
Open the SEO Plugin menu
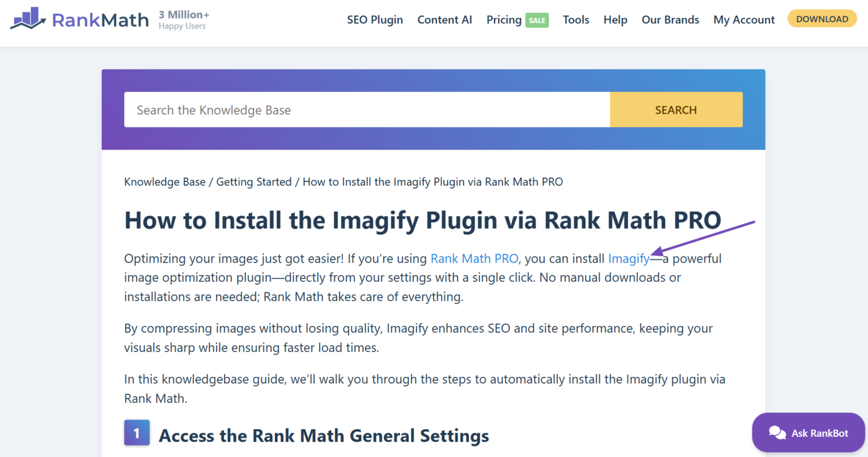pyautogui.click(x=375, y=20)
